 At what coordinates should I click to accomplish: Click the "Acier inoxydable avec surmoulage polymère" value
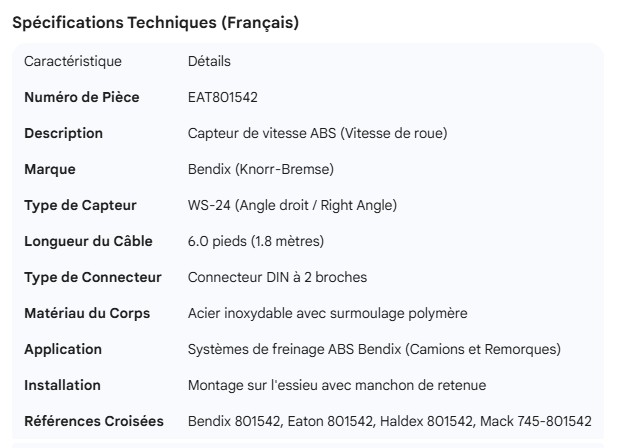coord(327,313)
